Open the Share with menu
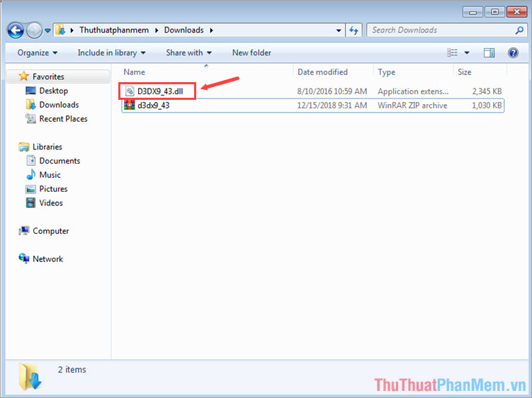 [x=188, y=53]
